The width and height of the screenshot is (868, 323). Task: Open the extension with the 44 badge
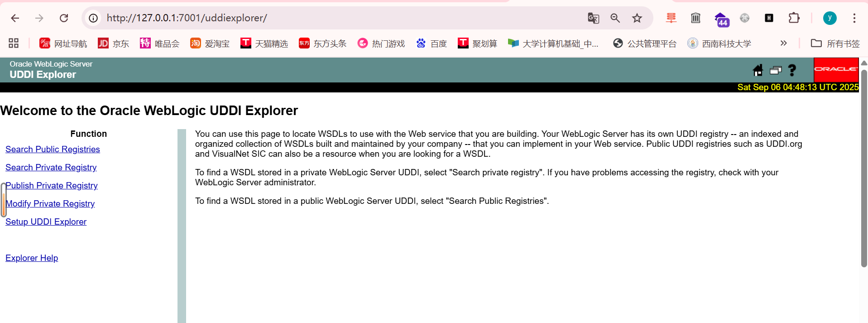(x=721, y=19)
